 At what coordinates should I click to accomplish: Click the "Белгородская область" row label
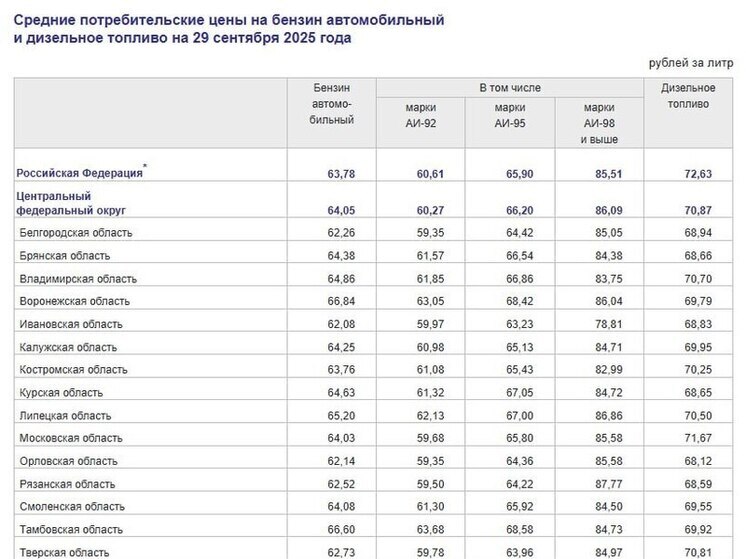point(76,233)
